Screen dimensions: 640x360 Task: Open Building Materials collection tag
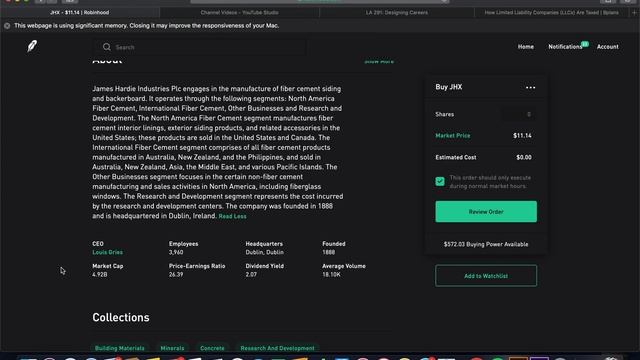pos(120,348)
